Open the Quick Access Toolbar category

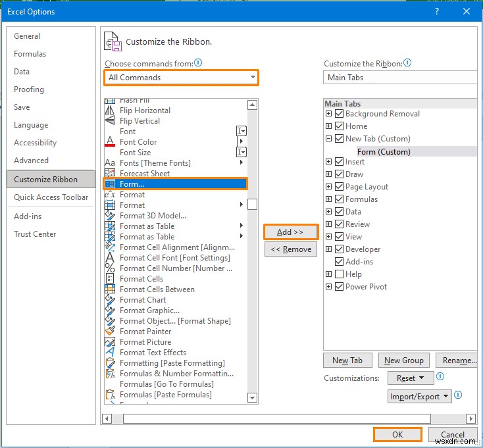point(51,197)
